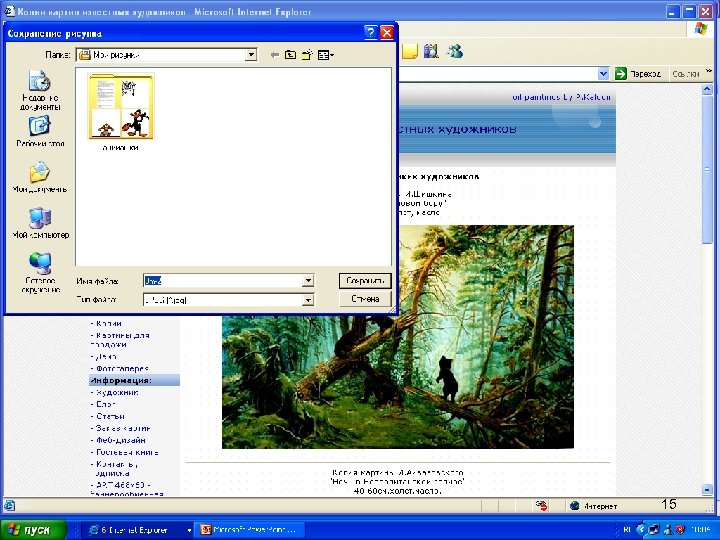This screenshot has width=720, height=540.
Task: Click the Сохранить button
Action: (365, 281)
